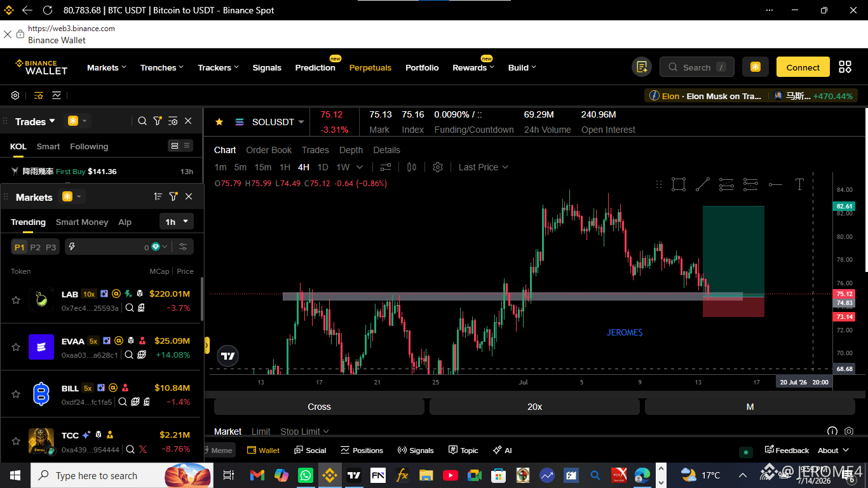Click the TradingView logo on the chart

228,356
